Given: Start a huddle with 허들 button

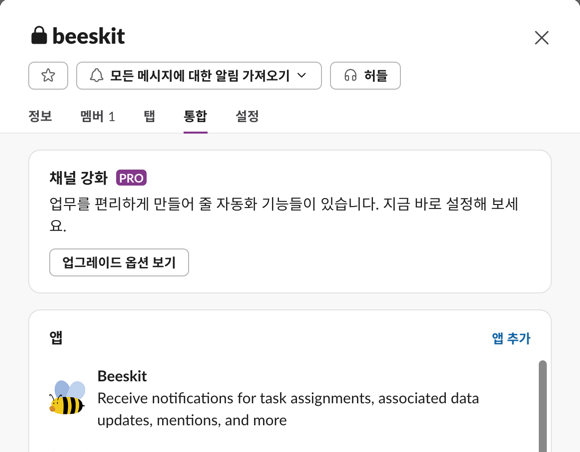Looking at the screenshot, I should click(x=365, y=76).
